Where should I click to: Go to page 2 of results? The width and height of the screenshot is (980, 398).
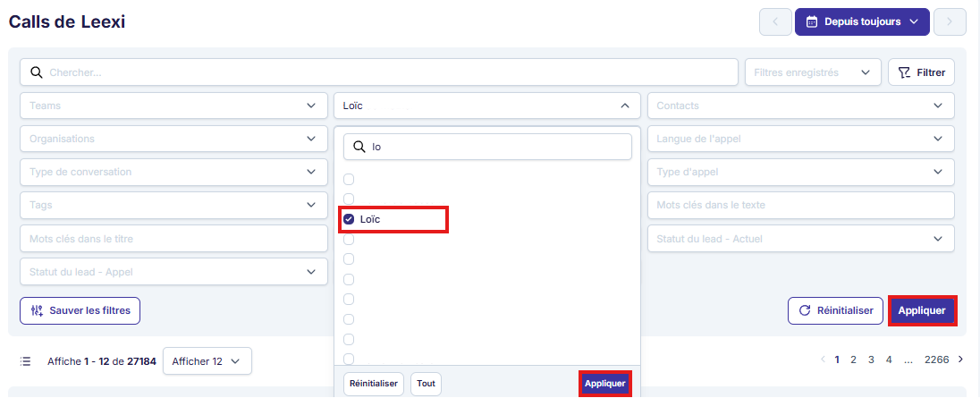[853, 360]
